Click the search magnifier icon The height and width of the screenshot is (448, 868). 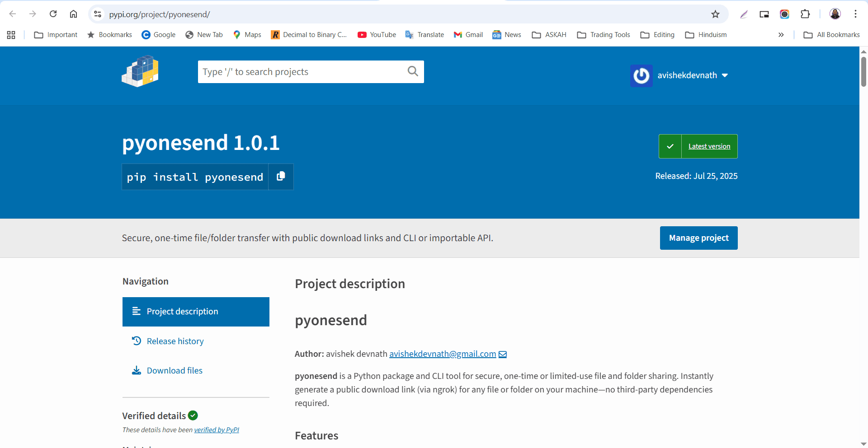(x=412, y=71)
